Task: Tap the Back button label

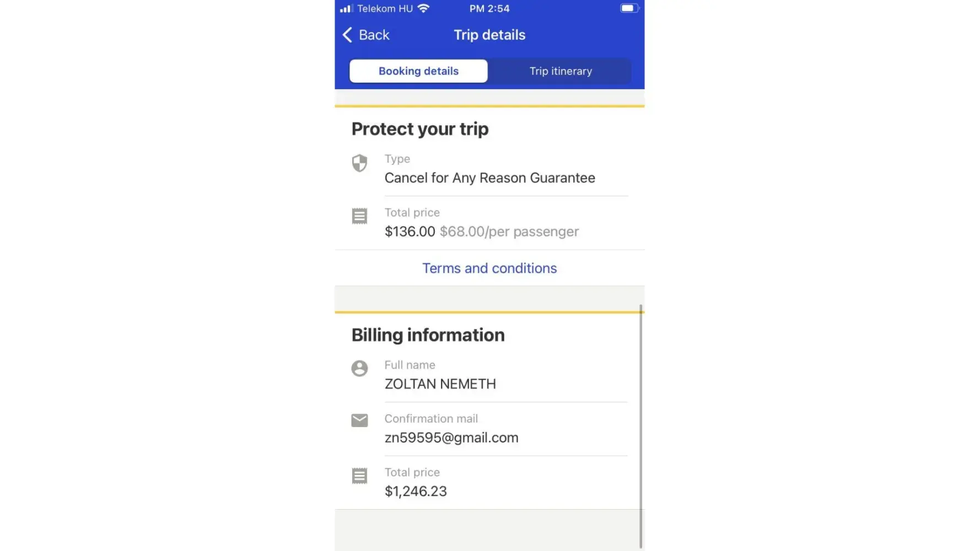Action: (374, 35)
